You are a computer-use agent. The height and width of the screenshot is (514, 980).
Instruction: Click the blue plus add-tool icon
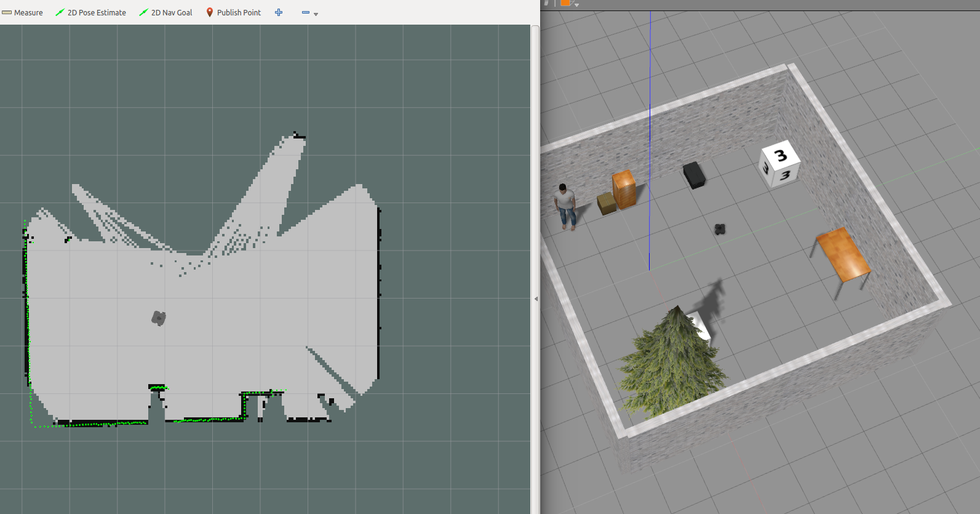(279, 12)
